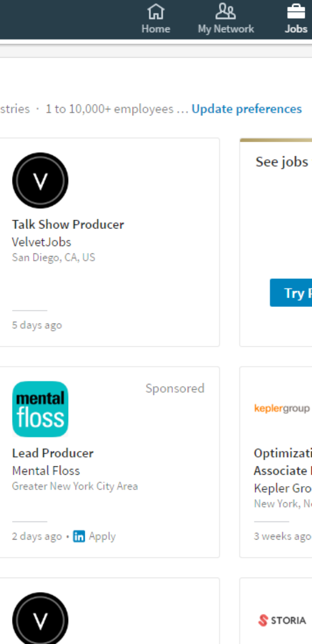Click the My Network tab label

point(226,29)
